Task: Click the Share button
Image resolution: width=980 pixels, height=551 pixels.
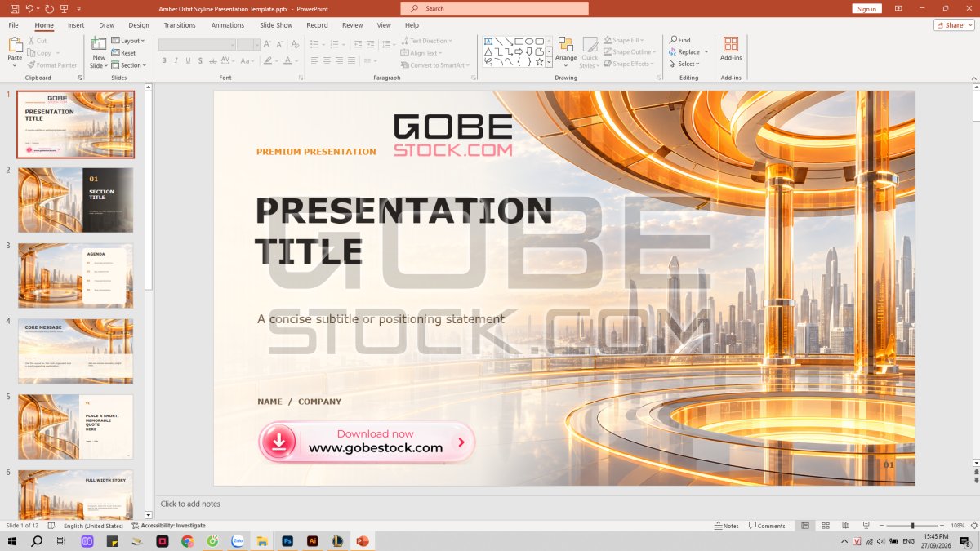Action: (954, 25)
